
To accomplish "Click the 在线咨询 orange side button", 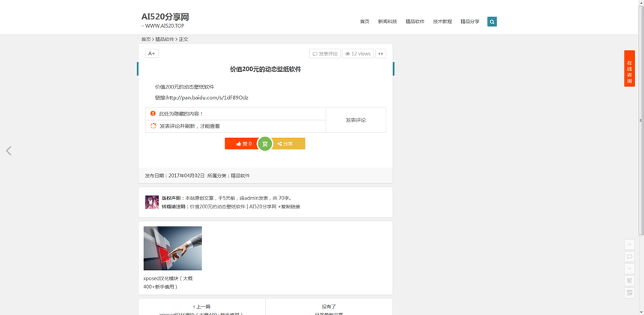I will pos(629,68).
